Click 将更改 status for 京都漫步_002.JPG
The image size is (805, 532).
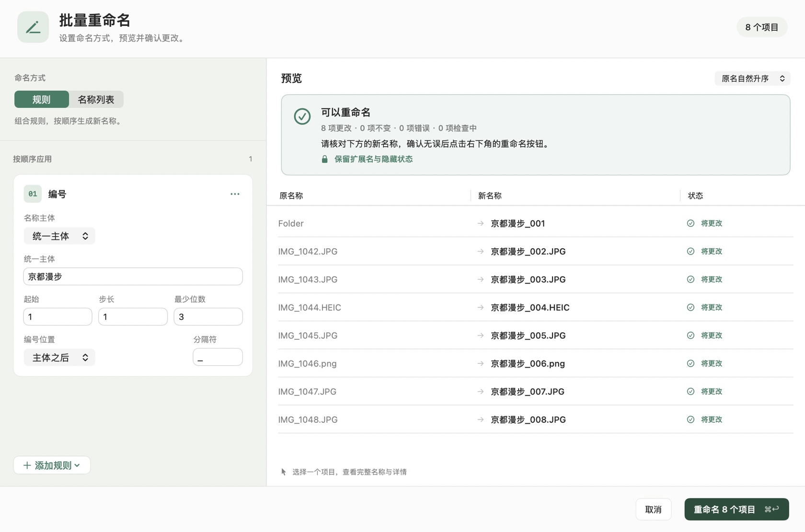(712, 251)
